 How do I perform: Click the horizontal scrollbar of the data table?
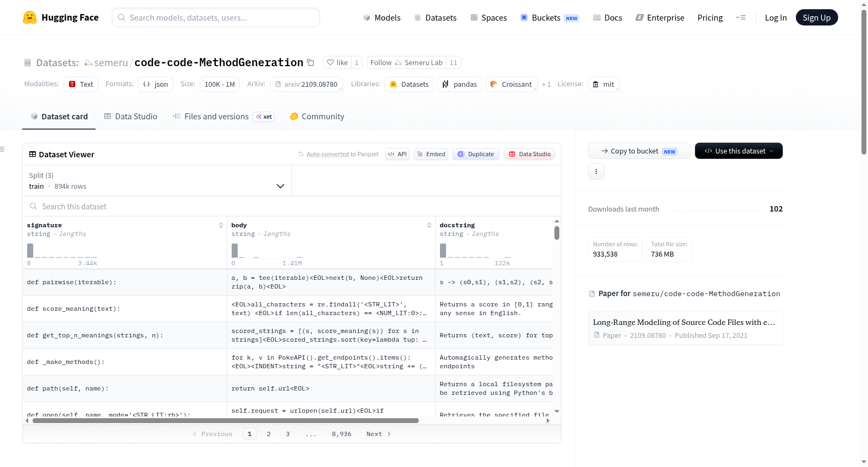pyautogui.click(x=226, y=420)
